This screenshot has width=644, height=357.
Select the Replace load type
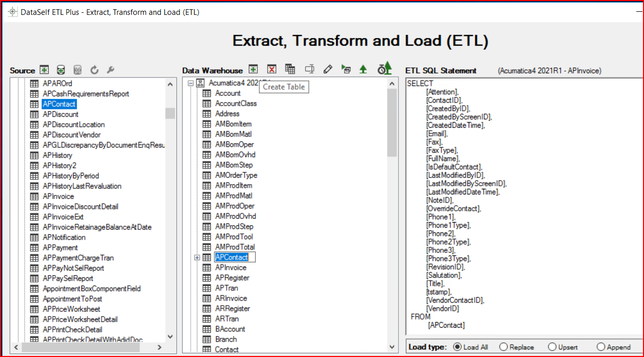(x=503, y=347)
